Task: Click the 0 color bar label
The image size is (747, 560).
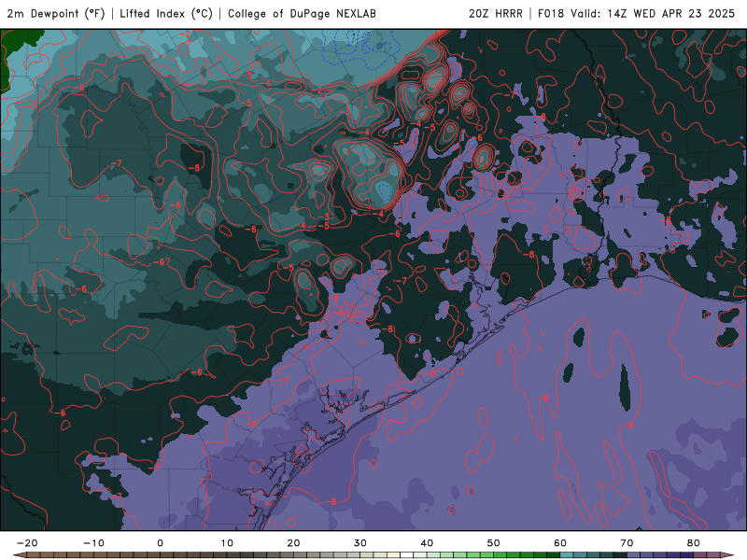Action: point(160,543)
